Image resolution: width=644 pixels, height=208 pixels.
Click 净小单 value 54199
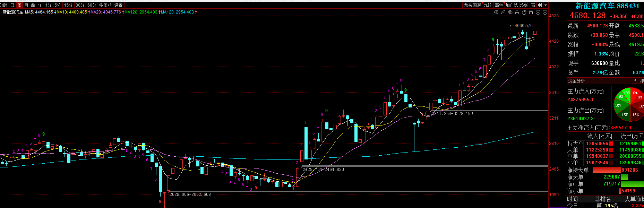point(628,191)
